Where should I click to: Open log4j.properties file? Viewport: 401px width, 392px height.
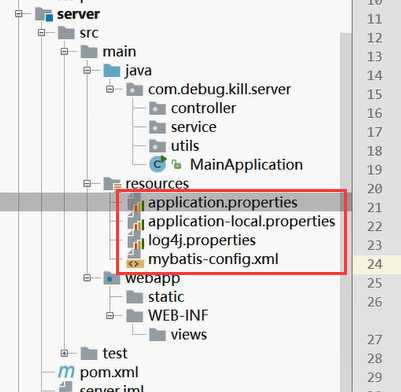pyautogui.click(x=202, y=240)
